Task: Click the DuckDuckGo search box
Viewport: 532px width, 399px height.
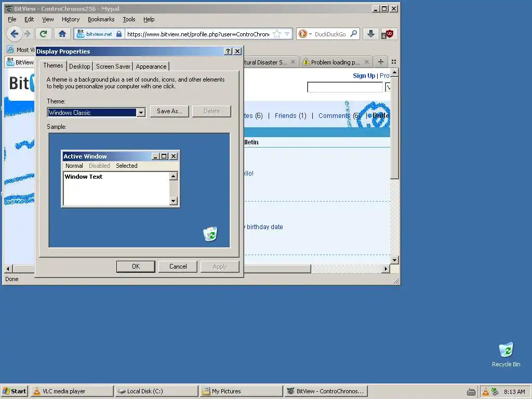Action: (x=330, y=34)
